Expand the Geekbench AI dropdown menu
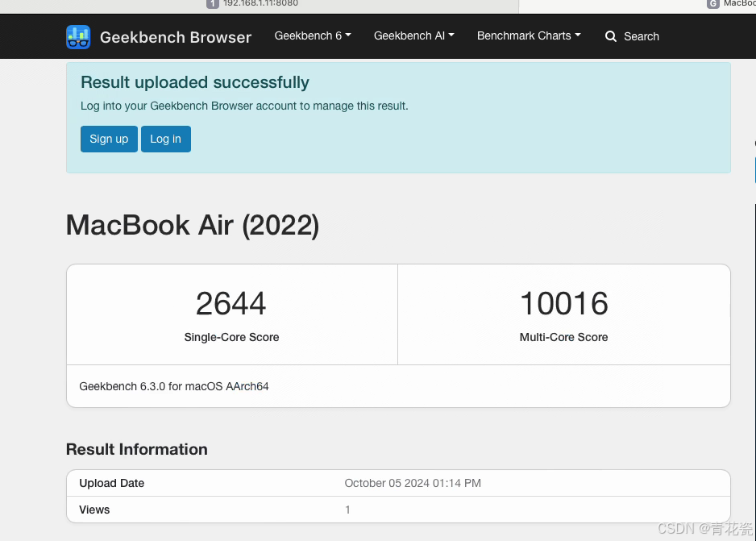 click(413, 35)
